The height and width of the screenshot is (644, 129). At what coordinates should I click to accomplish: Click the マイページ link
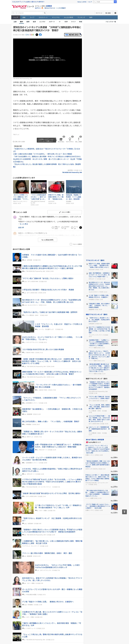coord(99,13)
